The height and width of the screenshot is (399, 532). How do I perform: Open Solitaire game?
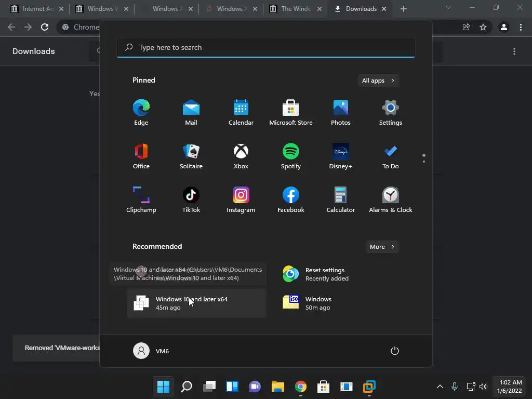click(x=191, y=156)
